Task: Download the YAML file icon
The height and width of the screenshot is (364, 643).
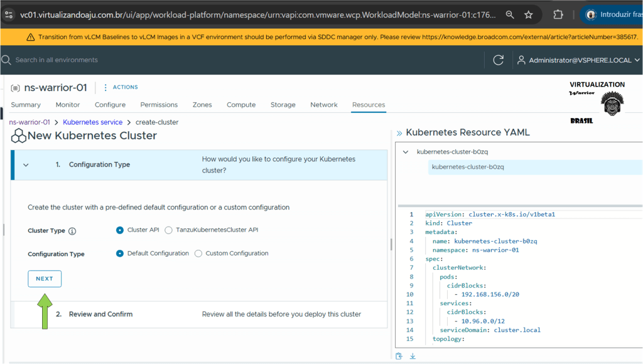Action: coord(413,356)
